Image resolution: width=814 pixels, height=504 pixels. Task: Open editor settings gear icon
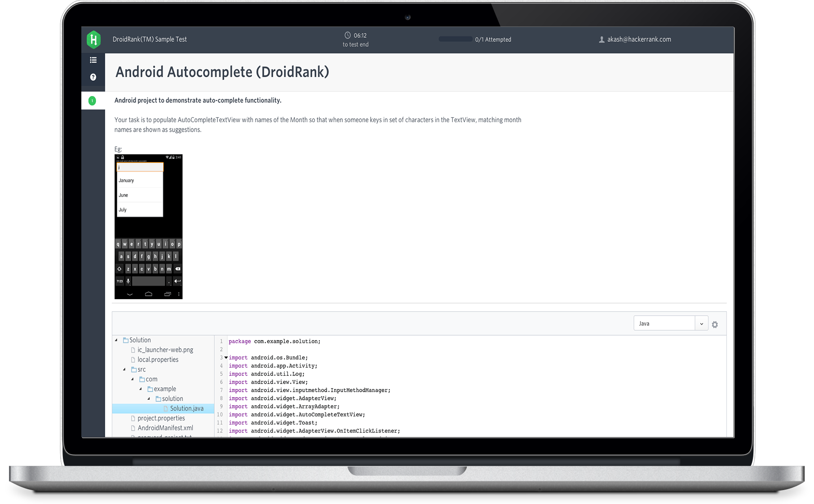click(715, 324)
